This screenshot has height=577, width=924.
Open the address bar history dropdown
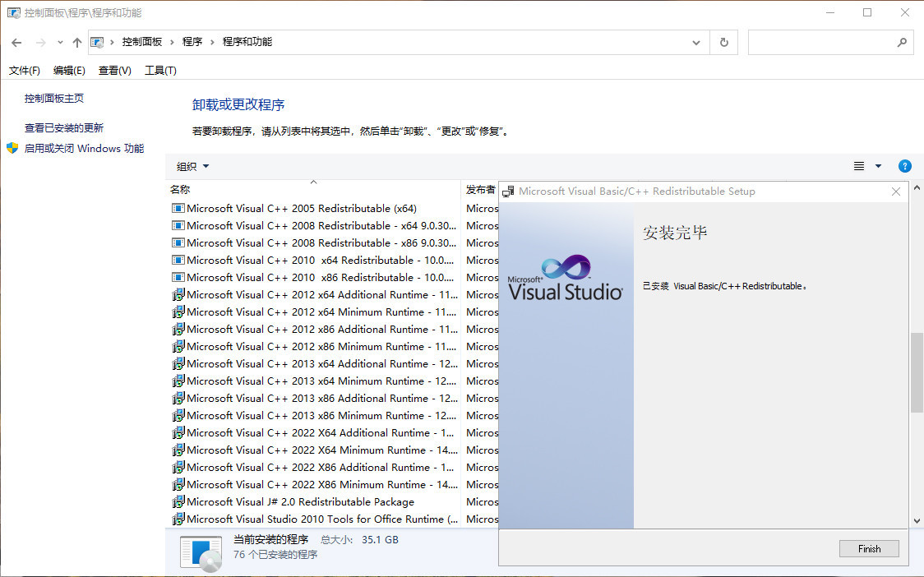695,42
